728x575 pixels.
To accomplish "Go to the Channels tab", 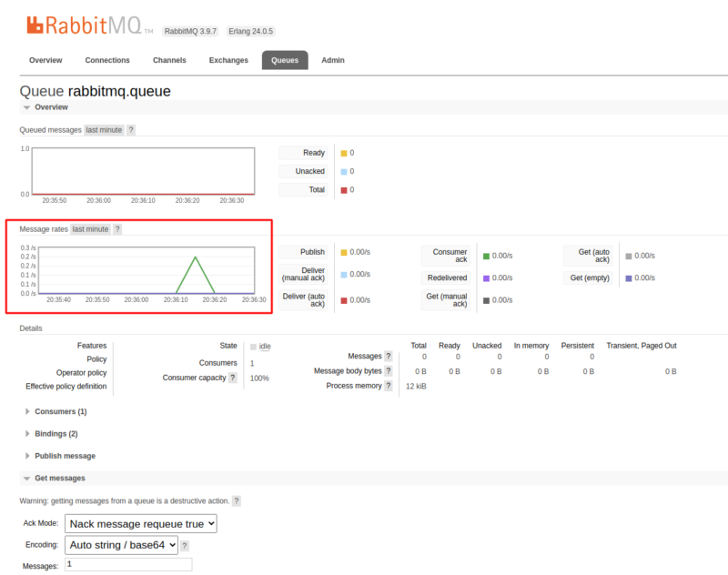I will tap(169, 60).
